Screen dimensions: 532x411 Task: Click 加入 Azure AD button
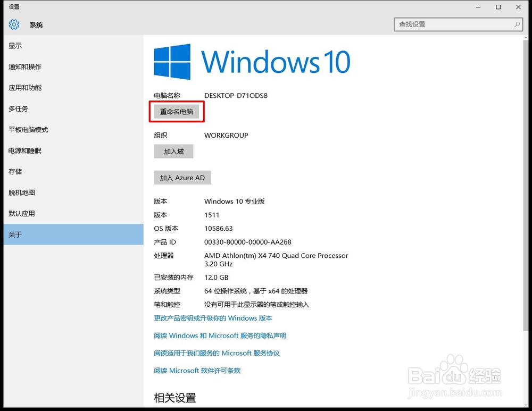click(182, 178)
